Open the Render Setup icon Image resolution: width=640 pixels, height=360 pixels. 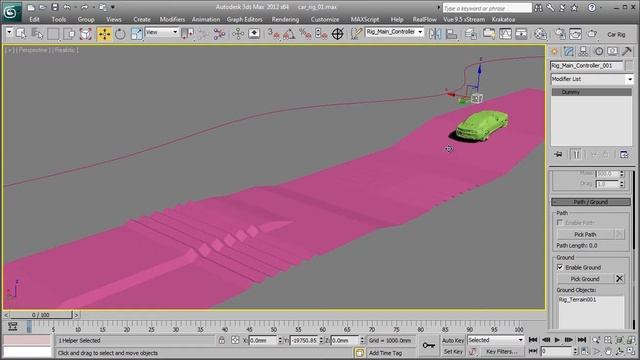(x=560, y=34)
